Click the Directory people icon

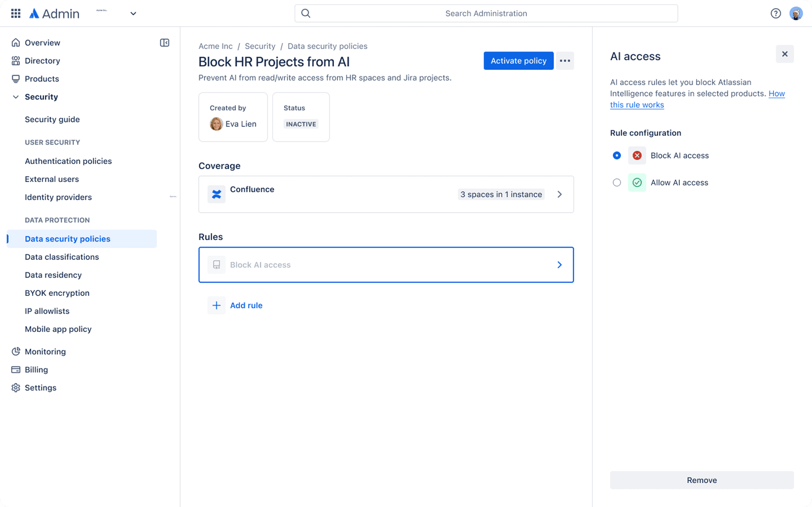(16, 61)
